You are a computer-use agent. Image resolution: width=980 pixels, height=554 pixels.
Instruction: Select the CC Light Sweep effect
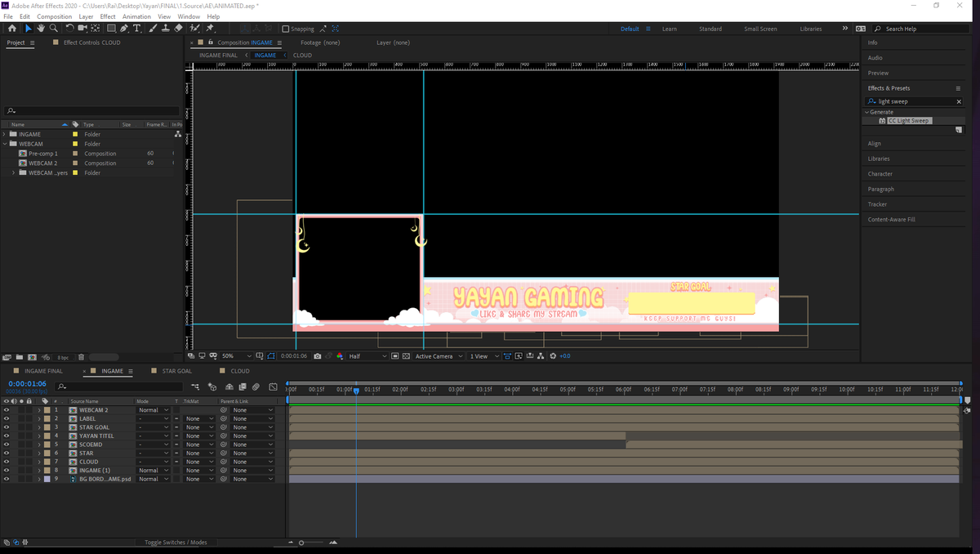click(x=908, y=121)
